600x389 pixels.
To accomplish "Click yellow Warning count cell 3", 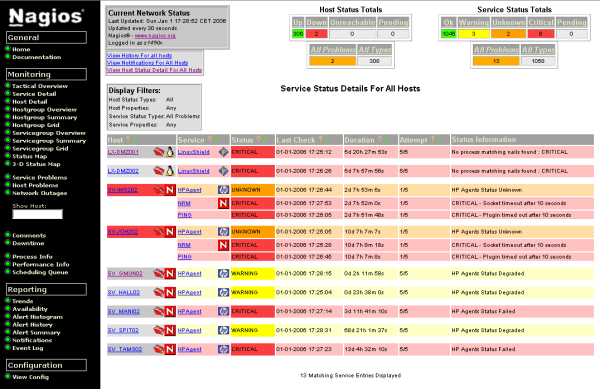I will click(473, 34).
